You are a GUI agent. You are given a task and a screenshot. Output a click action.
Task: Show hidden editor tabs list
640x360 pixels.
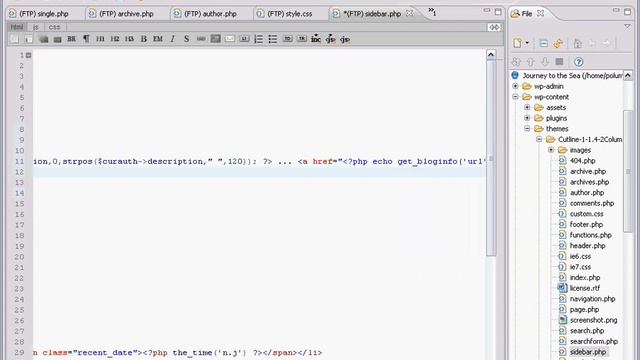[432, 12]
